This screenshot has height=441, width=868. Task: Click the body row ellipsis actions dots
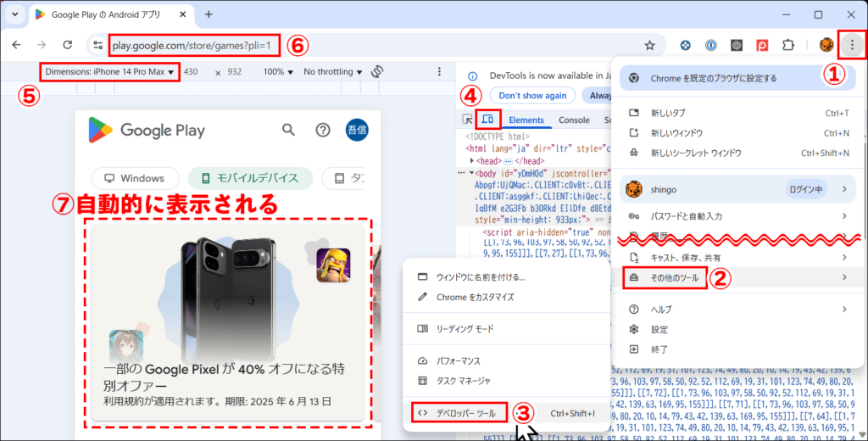[461, 173]
